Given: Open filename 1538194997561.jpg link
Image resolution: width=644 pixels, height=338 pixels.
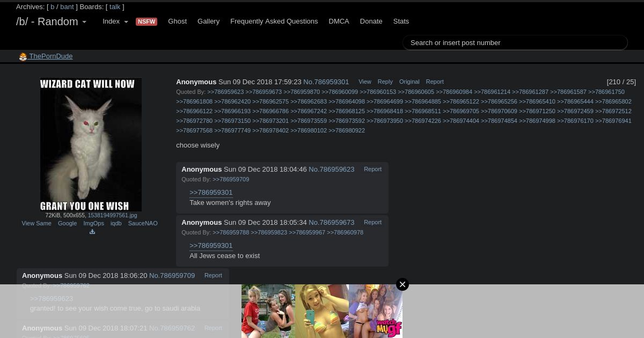Looking at the screenshot, I should click(112, 215).
